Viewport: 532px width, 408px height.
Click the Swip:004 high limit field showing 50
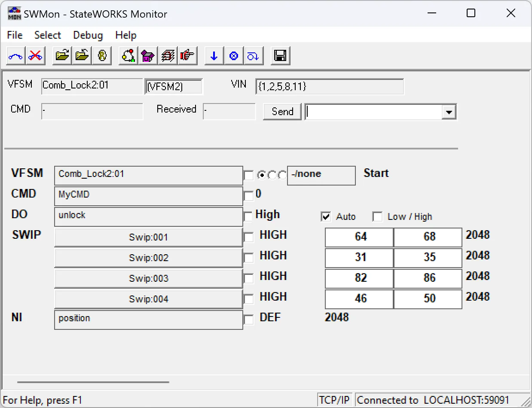coord(428,299)
